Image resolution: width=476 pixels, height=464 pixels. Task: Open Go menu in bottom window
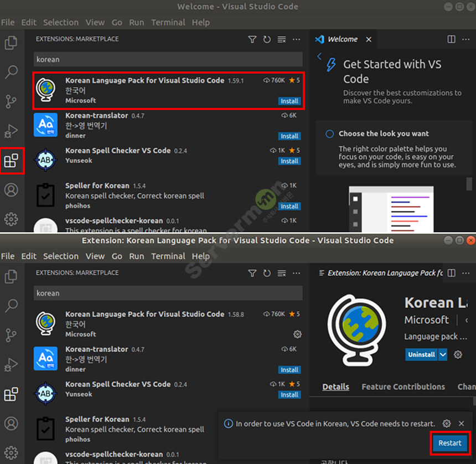pyautogui.click(x=117, y=256)
